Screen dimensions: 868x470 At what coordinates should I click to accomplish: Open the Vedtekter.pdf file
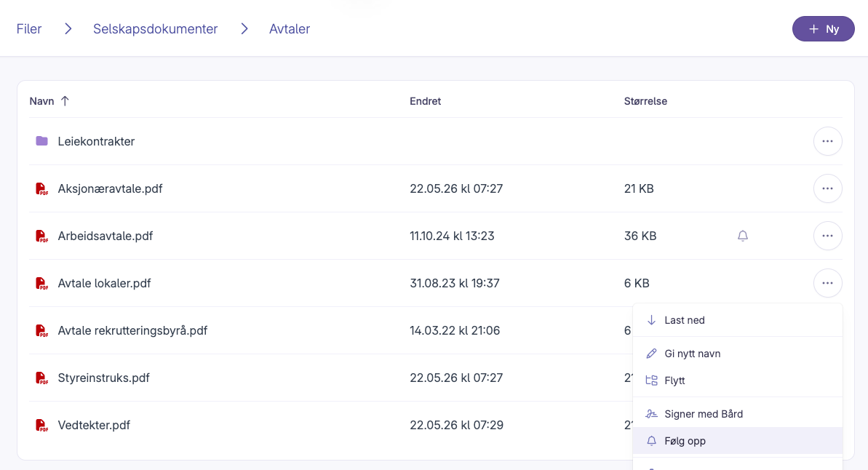pos(94,425)
